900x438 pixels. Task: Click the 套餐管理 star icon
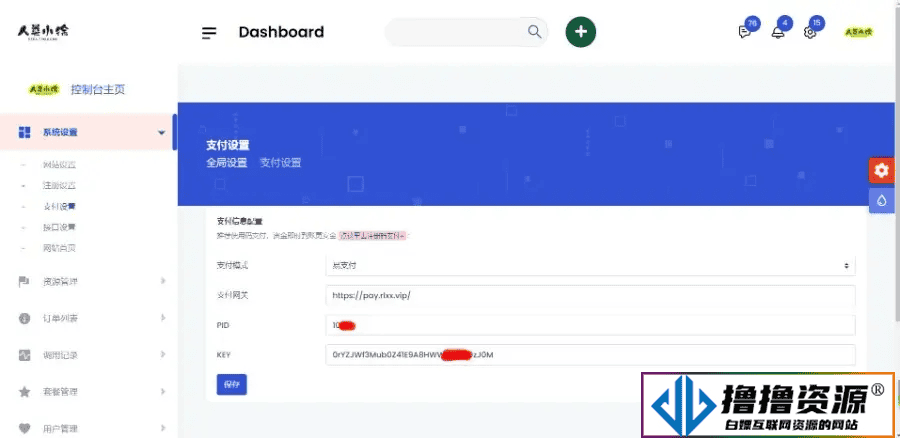point(24,392)
